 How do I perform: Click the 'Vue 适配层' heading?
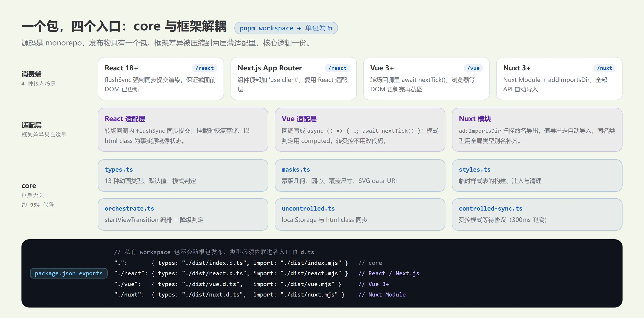[x=299, y=119]
